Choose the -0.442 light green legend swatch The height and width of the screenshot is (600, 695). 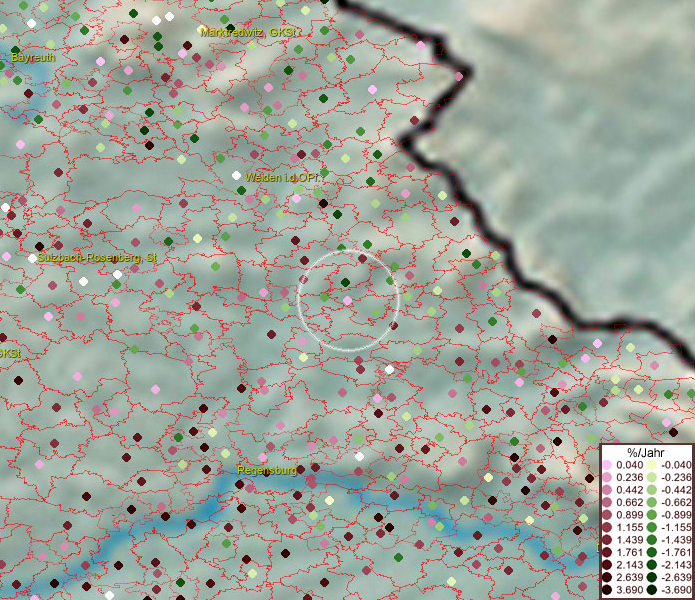(652, 490)
